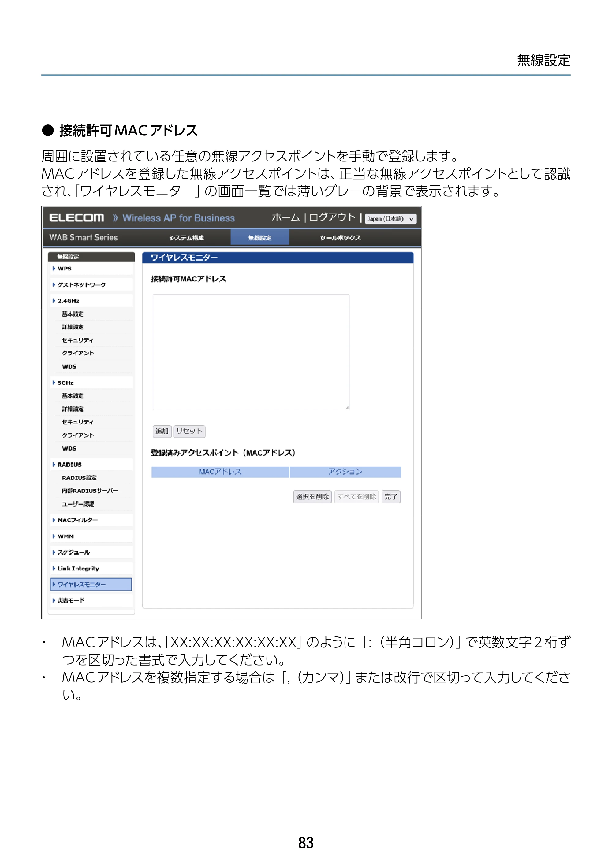This screenshot has width=612, height=868.
Task: Click the ホーム link in header
Action: pyautogui.click(x=285, y=217)
